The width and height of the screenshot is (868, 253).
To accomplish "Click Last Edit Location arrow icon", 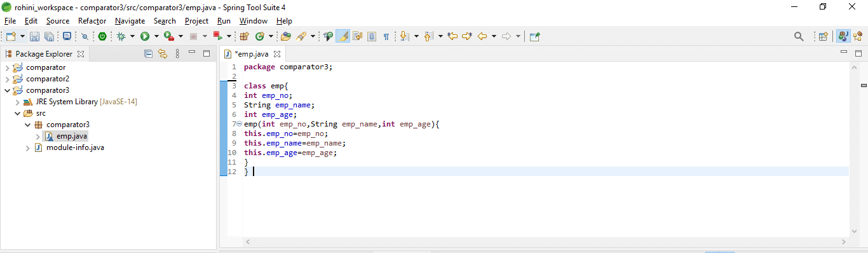I will coord(452,37).
